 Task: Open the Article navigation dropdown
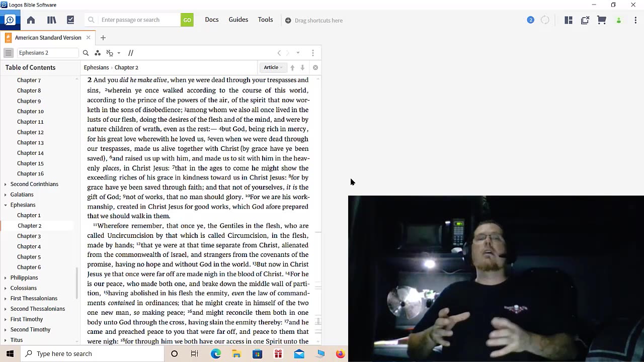(x=273, y=67)
